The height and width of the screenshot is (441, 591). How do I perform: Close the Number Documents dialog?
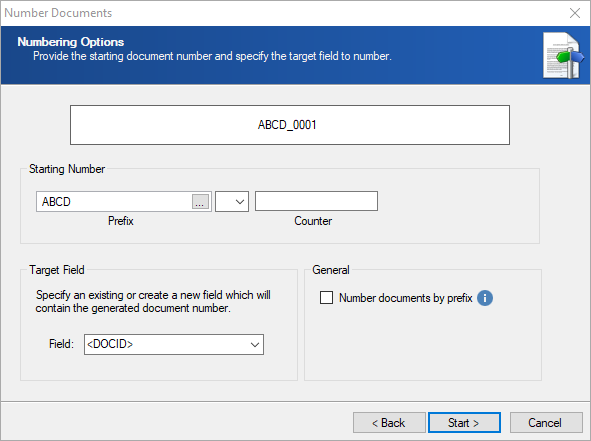[575, 13]
